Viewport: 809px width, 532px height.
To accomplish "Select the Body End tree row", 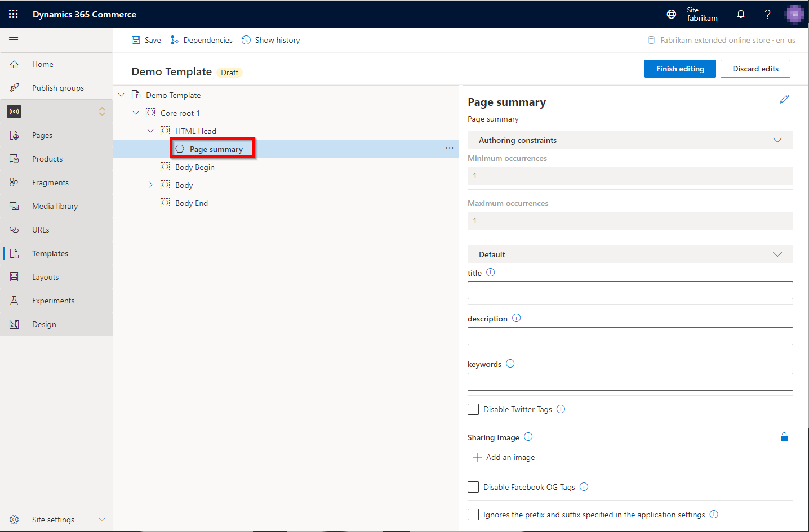I will pyautogui.click(x=286, y=203).
